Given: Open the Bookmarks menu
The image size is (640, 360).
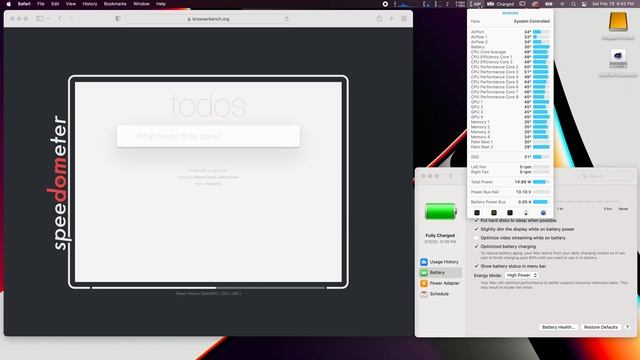Looking at the screenshot, I should 115,4.
